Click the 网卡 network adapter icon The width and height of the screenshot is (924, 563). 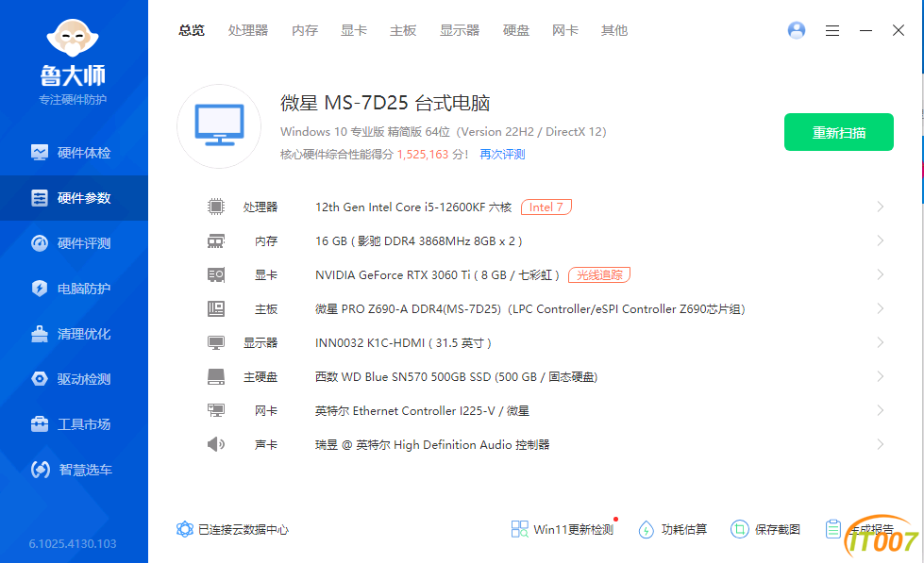click(216, 410)
